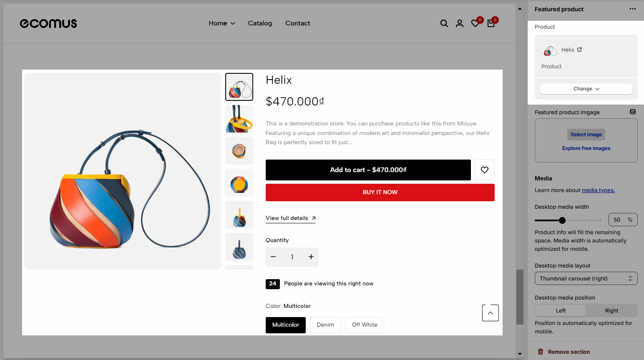Click the preview scrollbar up arrow
Image resolution: width=644 pixels, height=360 pixels.
point(520,8)
